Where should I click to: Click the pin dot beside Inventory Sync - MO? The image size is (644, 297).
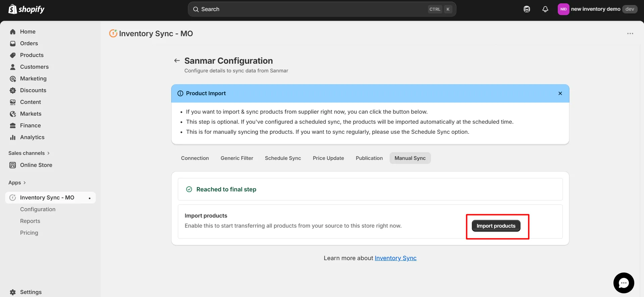[90, 198]
